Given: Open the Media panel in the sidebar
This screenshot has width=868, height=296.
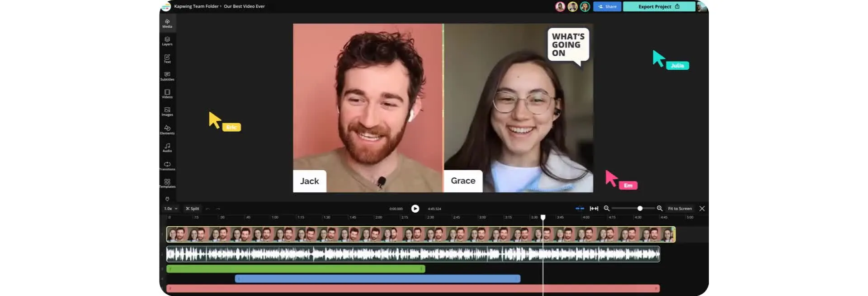Looking at the screenshot, I should (x=167, y=24).
